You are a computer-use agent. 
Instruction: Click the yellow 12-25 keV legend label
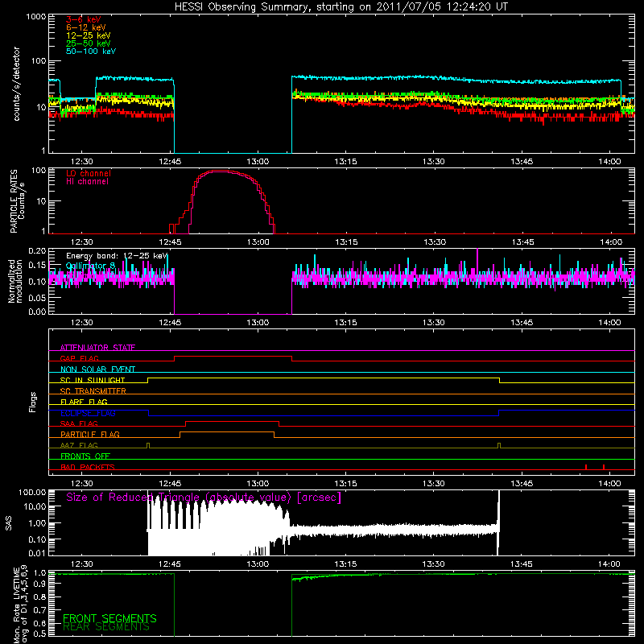click(88, 35)
